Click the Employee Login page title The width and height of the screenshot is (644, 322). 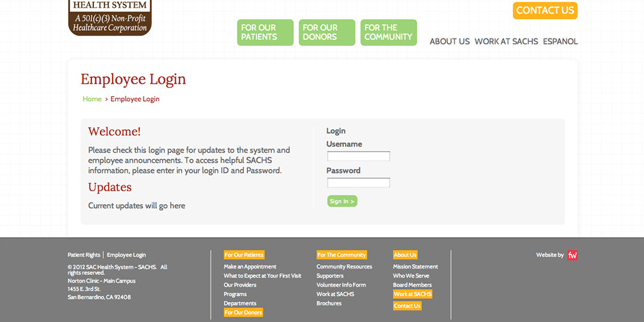click(x=133, y=79)
